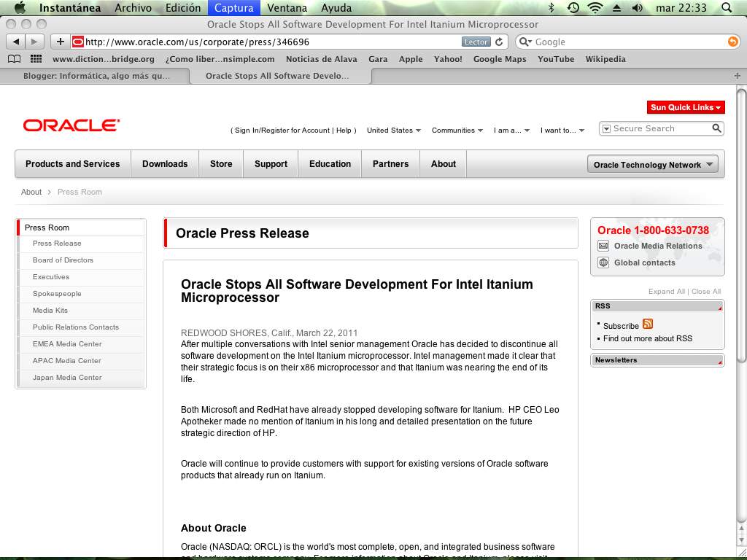The height and width of the screenshot is (560, 747).
Task: Open the Ayuda menu
Action: [x=336, y=7]
